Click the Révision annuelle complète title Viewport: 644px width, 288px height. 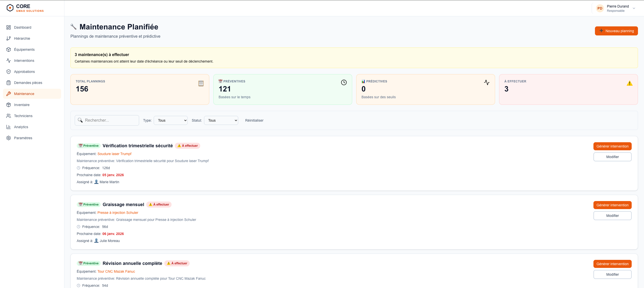132,263
